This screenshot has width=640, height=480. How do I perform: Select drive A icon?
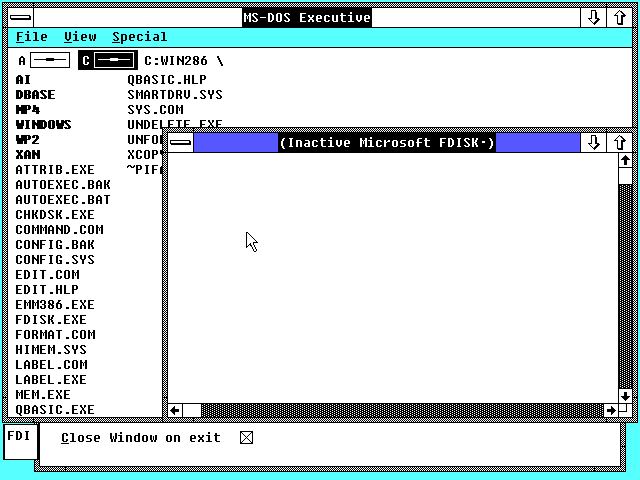point(44,60)
